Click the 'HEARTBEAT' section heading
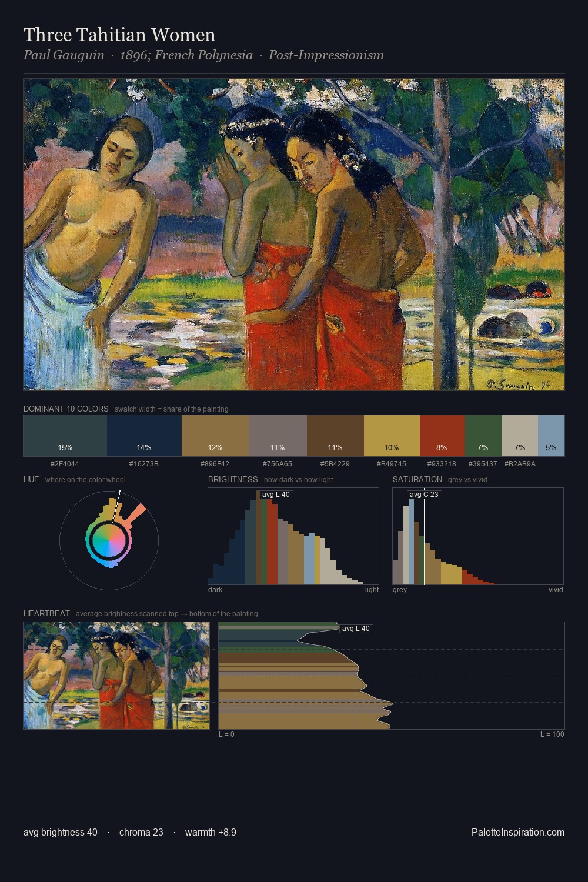The width and height of the screenshot is (588, 882). 46,613
